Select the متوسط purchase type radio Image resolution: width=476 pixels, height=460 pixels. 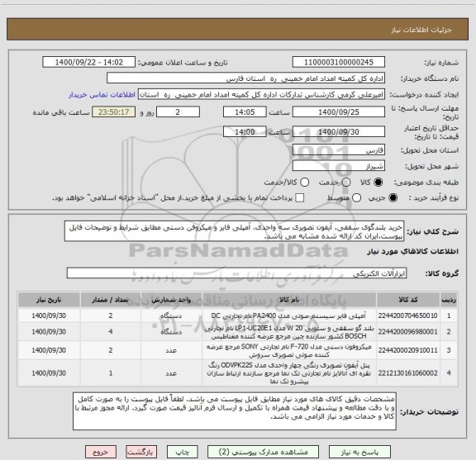point(356,198)
